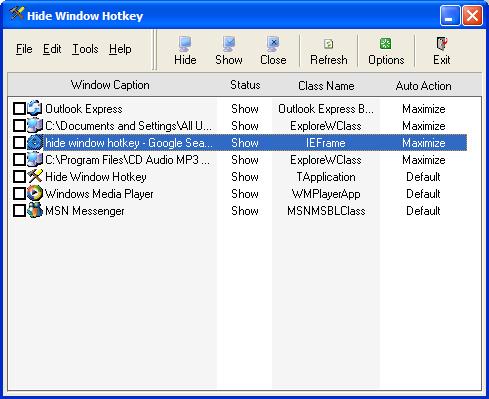Click the Refresh toolbar icon
The image size is (489, 399).
[x=329, y=44]
